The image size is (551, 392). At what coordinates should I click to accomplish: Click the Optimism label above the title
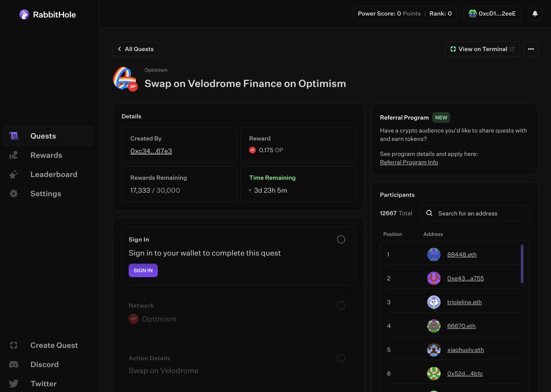coord(156,70)
